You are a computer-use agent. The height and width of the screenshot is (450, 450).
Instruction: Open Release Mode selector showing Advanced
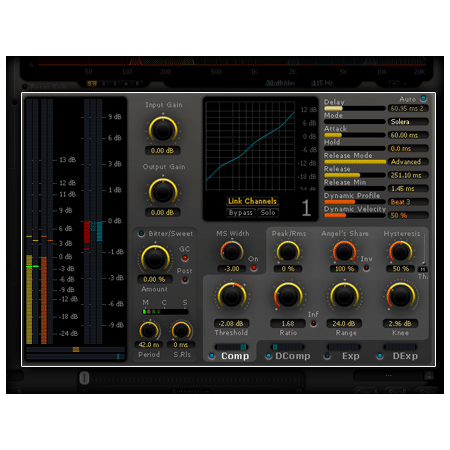(x=408, y=162)
